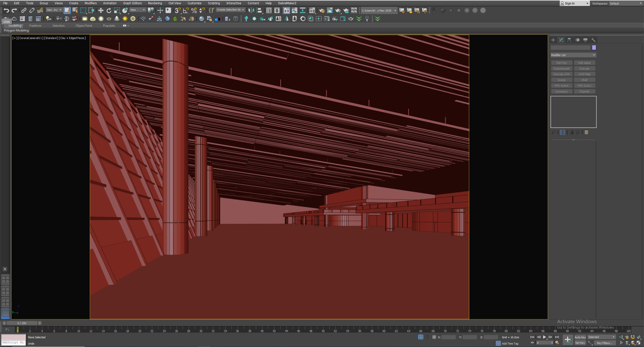Open Render Setup teapot icon
This screenshot has width=644, height=347.
coord(322,10)
